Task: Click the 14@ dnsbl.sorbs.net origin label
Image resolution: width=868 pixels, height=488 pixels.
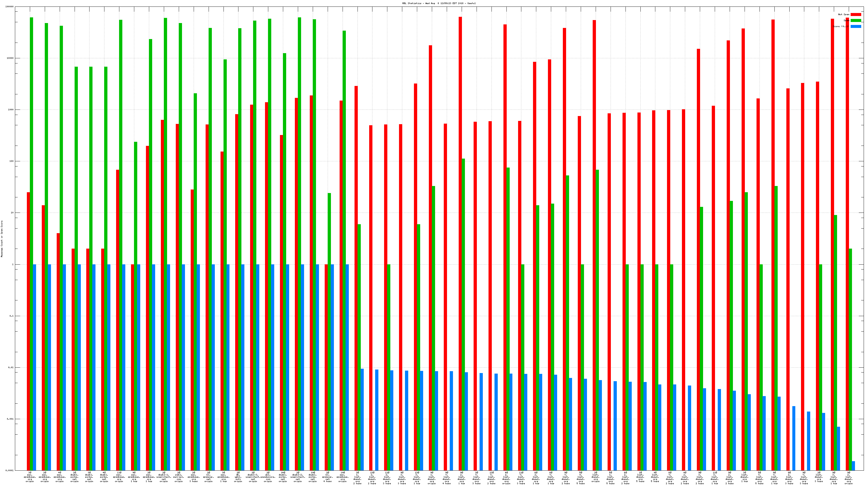Action: (283, 477)
